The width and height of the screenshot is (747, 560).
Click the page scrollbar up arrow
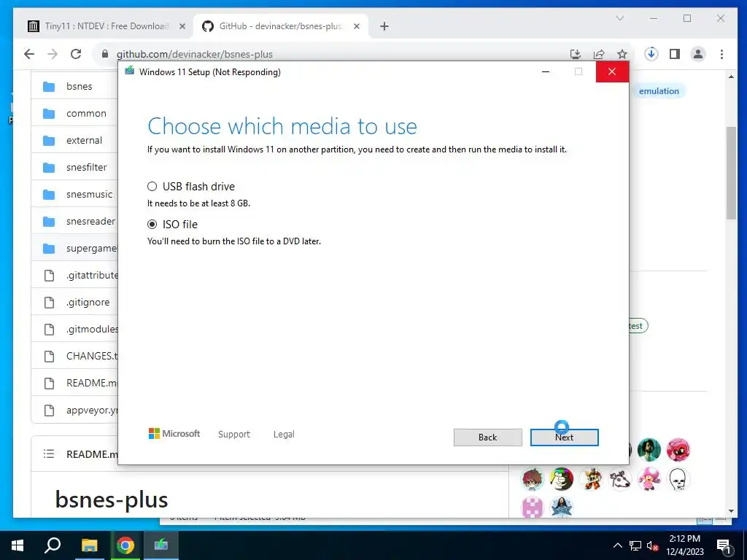coord(731,76)
